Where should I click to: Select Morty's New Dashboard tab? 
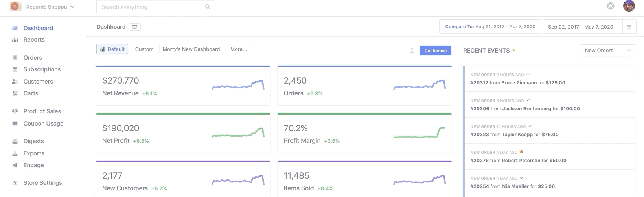191,49
